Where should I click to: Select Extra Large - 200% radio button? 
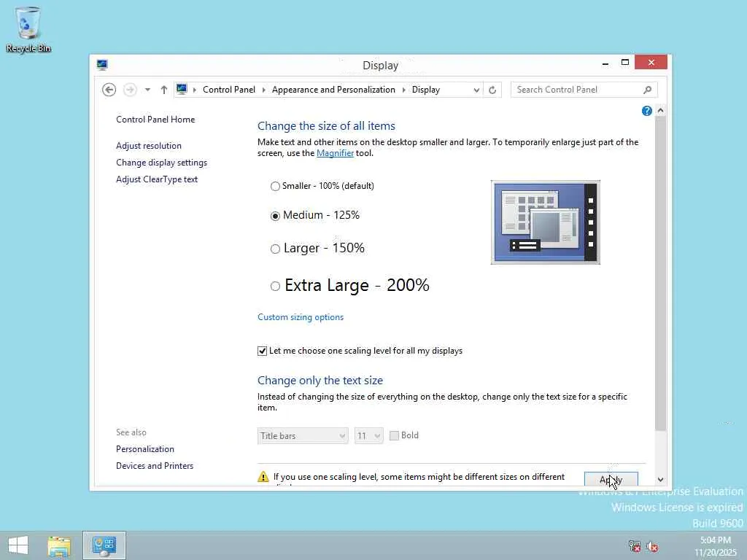click(275, 286)
